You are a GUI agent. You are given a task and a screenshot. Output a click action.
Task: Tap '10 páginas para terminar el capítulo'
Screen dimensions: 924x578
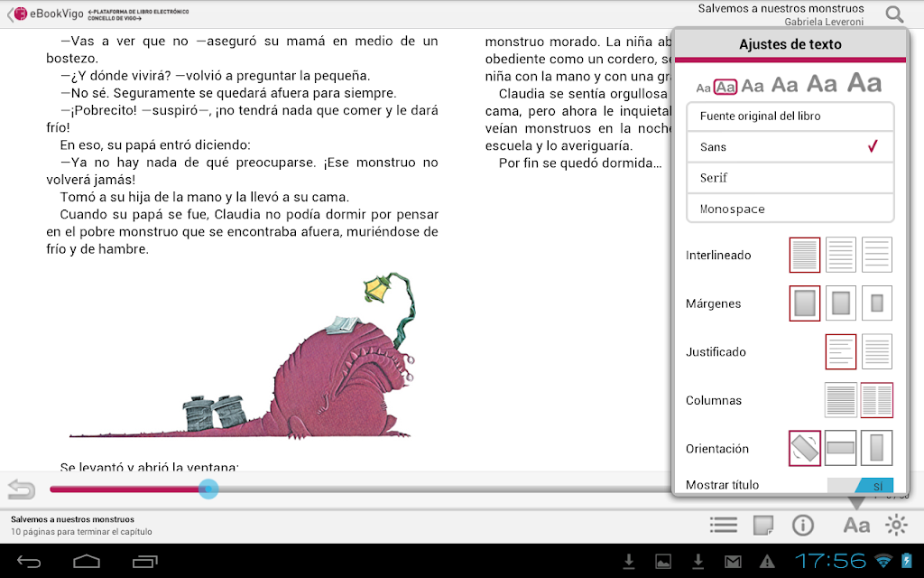[x=81, y=531]
